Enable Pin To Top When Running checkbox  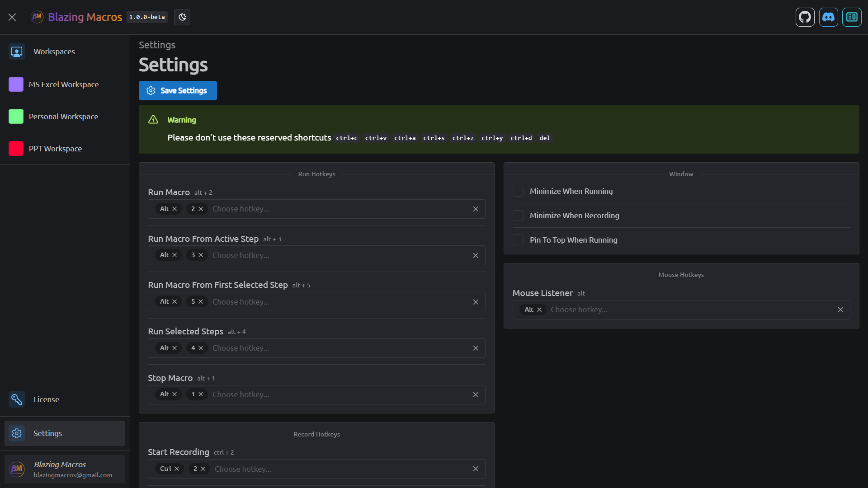pyautogui.click(x=518, y=240)
